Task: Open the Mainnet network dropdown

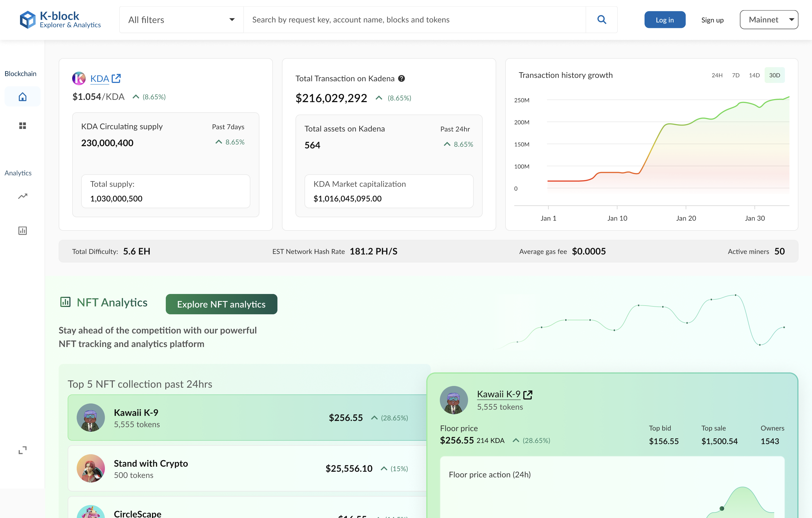Action: click(x=769, y=19)
